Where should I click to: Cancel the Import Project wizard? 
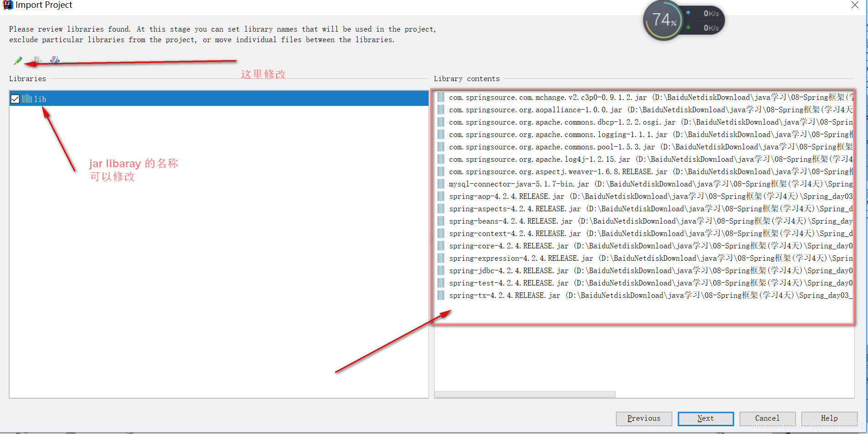pyautogui.click(x=767, y=418)
